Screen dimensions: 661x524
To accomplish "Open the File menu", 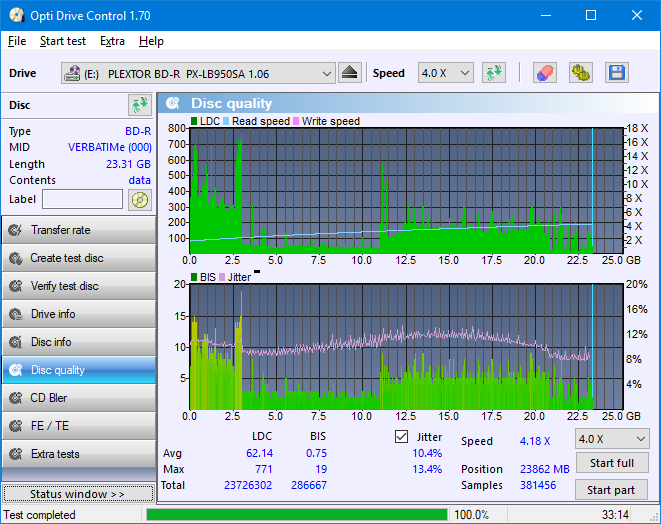I will click(17, 41).
